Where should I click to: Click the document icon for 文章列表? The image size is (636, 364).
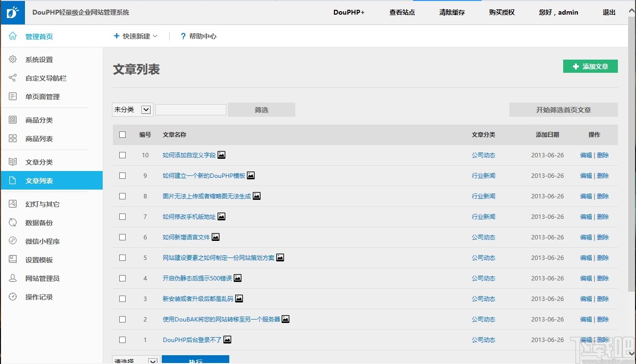coord(13,181)
